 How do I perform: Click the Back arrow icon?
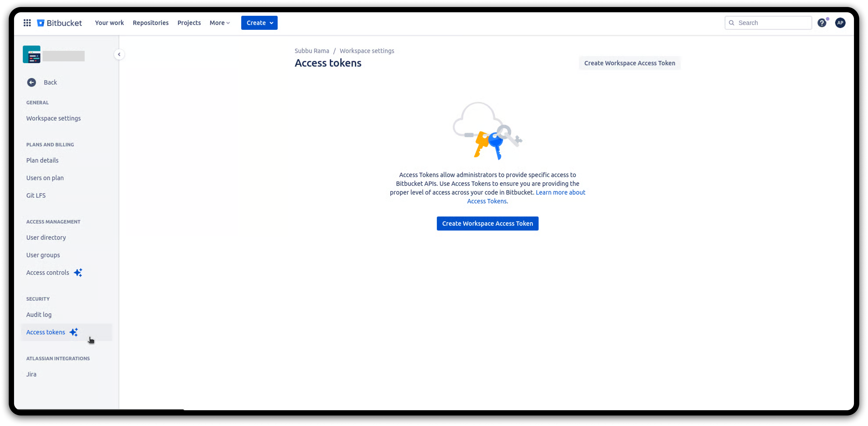pyautogui.click(x=32, y=83)
